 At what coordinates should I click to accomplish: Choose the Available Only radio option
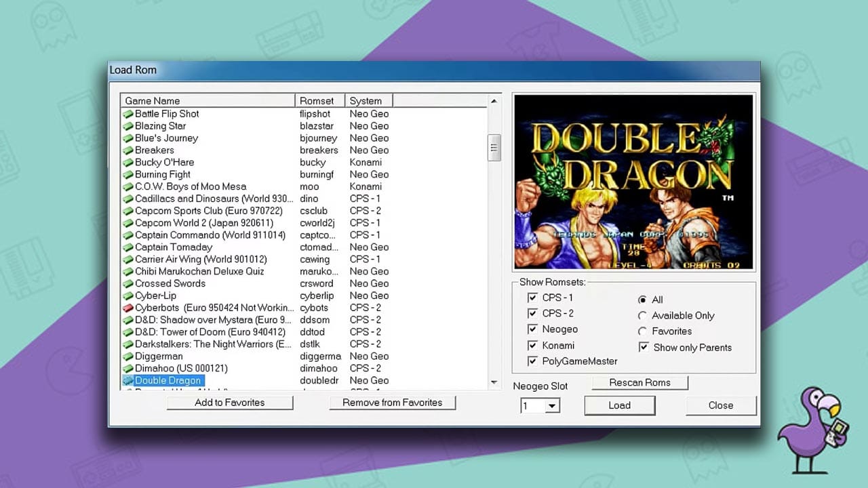pos(642,316)
